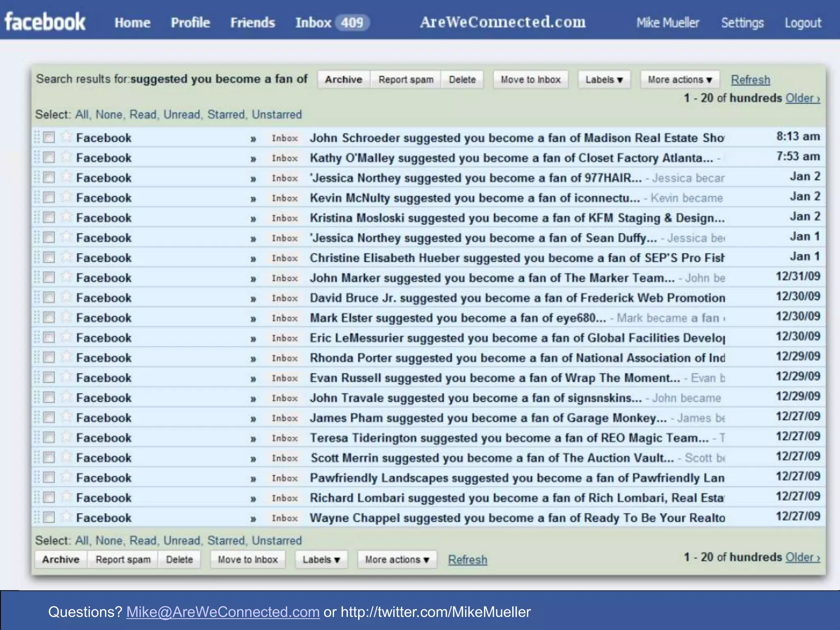
Task: Click the Inbox label tag on Evan Russell row
Action: pos(285,378)
